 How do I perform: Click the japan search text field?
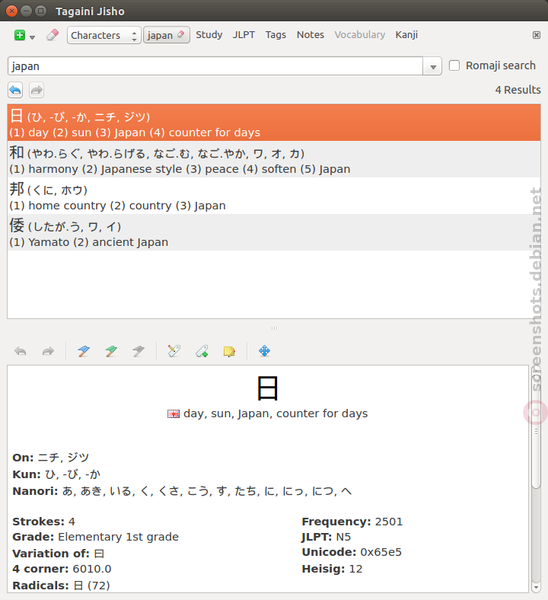215,66
